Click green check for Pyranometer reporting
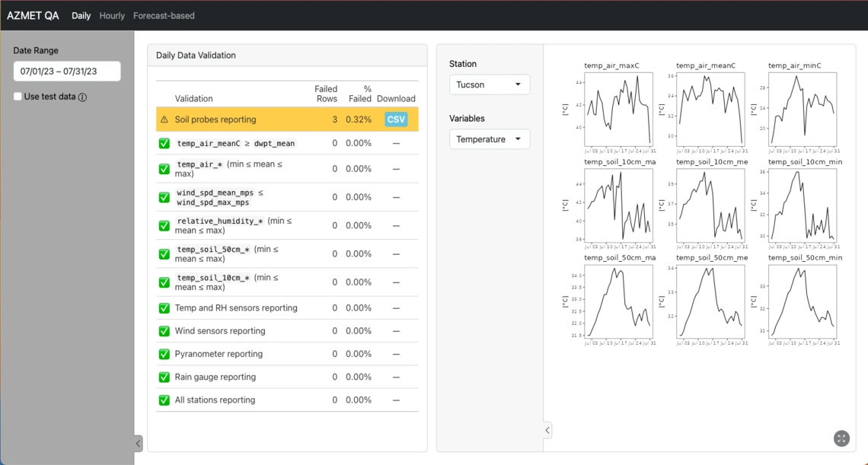This screenshot has height=465, width=868. 164,354
